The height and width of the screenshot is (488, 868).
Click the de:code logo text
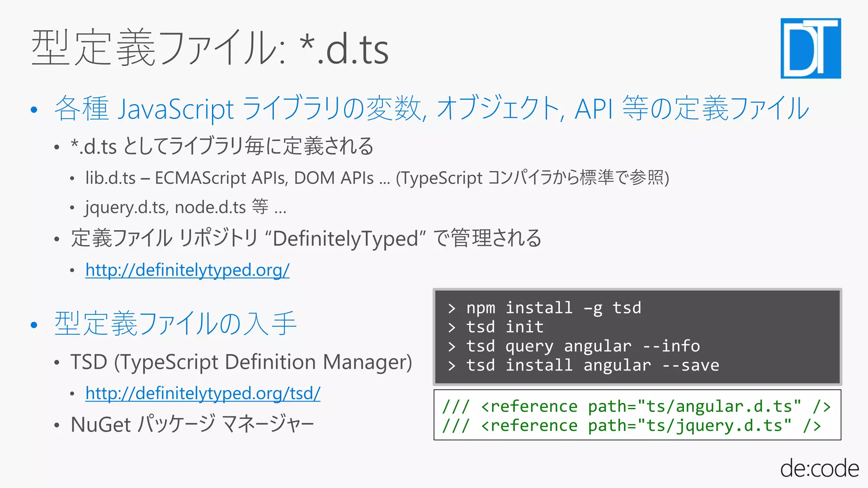click(x=820, y=468)
